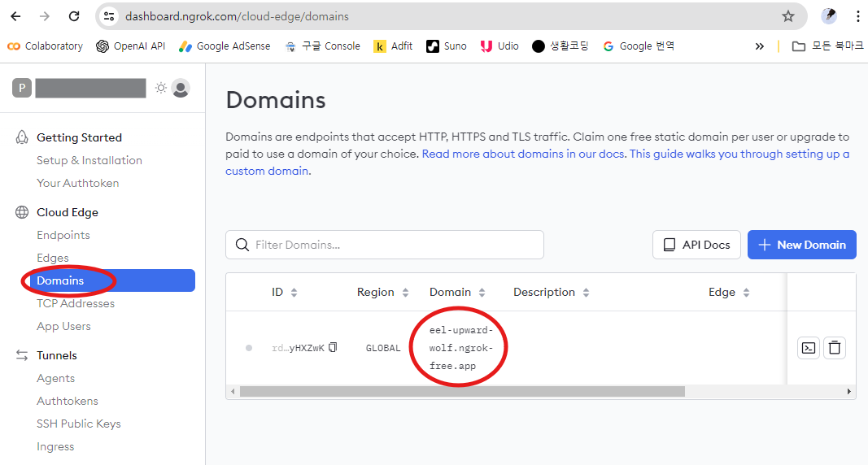Image resolution: width=868 pixels, height=465 pixels.
Task: Open site information icon in address bar
Action: coord(110,16)
